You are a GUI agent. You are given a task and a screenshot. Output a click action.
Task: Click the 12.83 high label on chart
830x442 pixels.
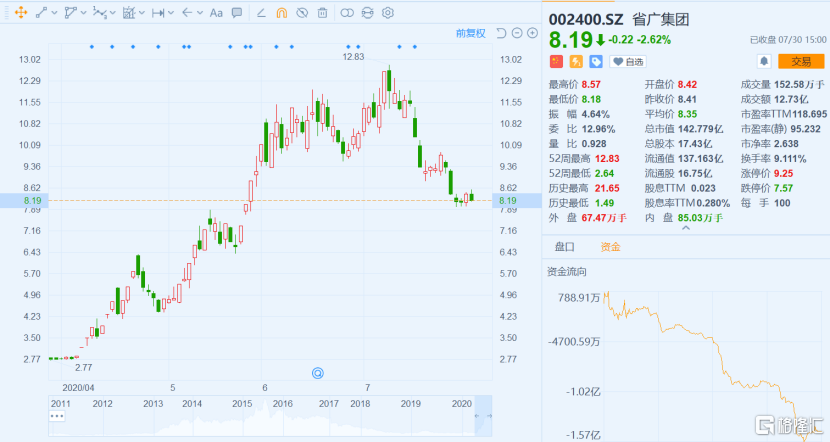[353, 57]
